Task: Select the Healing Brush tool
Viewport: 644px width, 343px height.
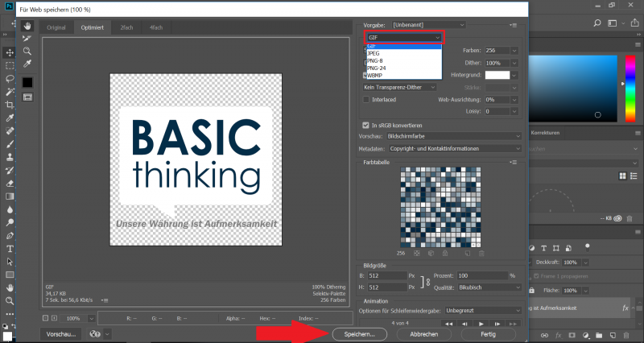Action: coord(10,131)
